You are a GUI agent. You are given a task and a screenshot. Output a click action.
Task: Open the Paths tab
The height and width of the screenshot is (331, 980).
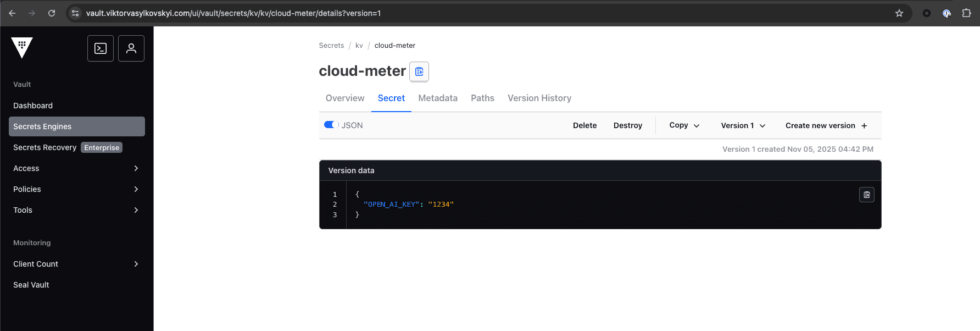tap(482, 98)
